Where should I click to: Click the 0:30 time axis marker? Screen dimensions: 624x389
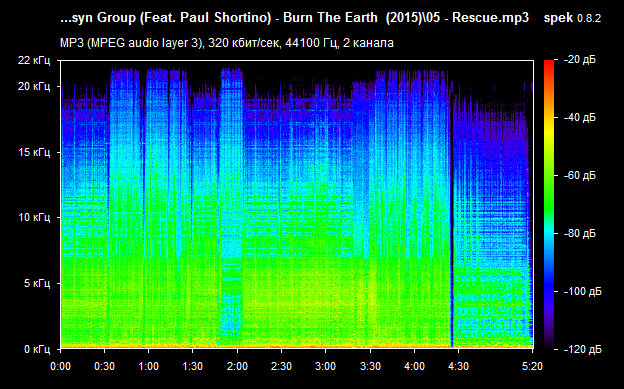click(104, 366)
